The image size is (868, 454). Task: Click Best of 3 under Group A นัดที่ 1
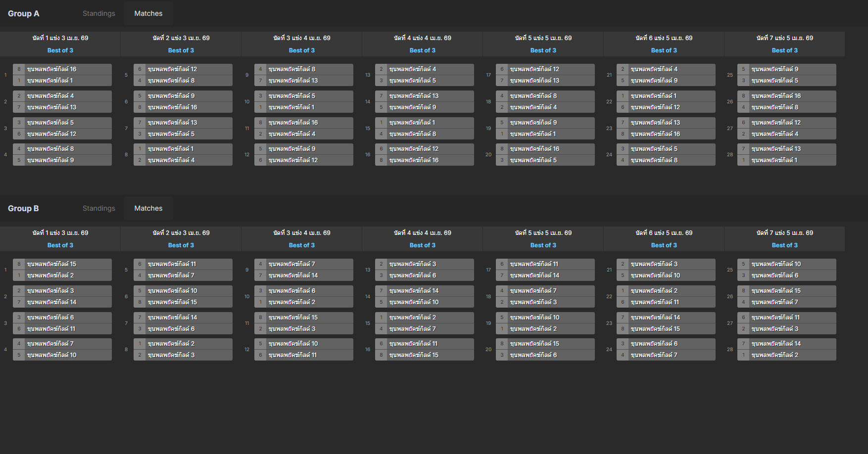coord(60,50)
